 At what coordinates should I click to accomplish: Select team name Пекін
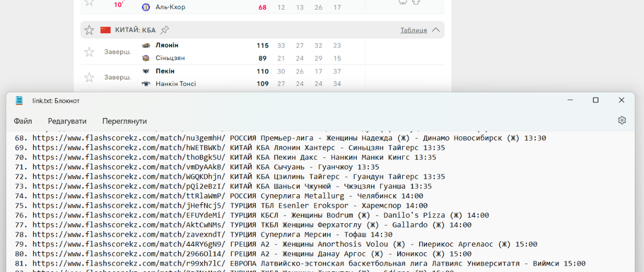165,71
